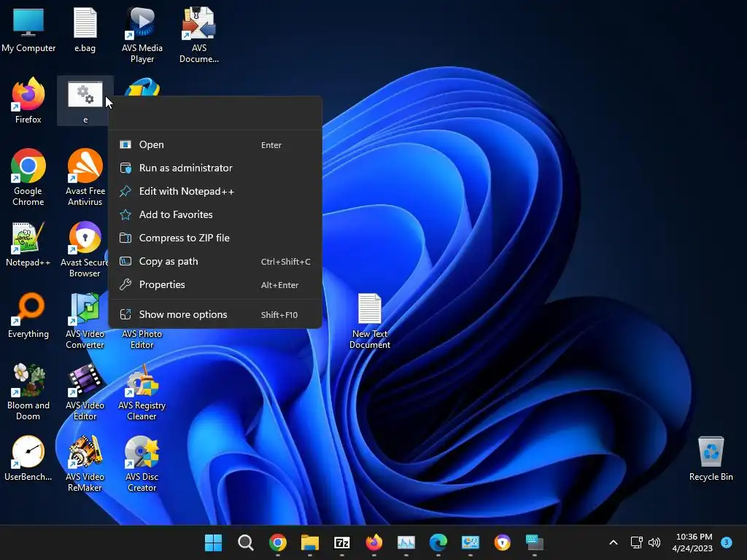Viewport: 747px width, 560px height.
Task: Open the on-screen keyboard taskbar app
Action: [535, 542]
